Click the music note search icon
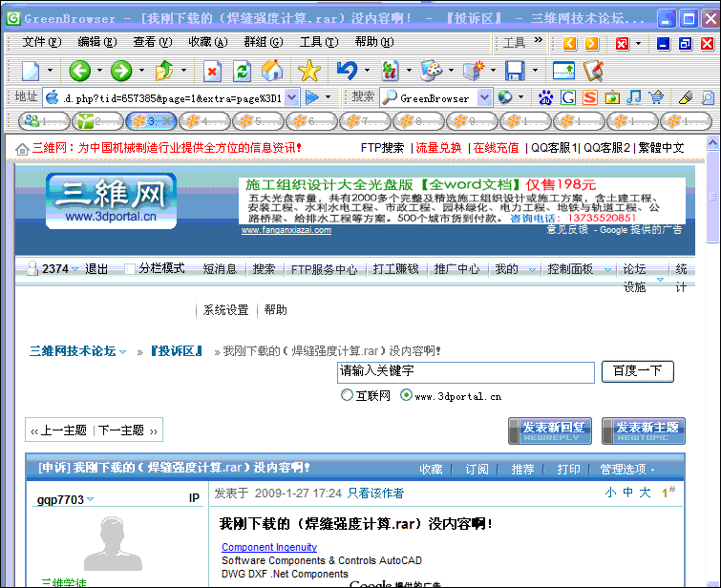 click(634, 97)
